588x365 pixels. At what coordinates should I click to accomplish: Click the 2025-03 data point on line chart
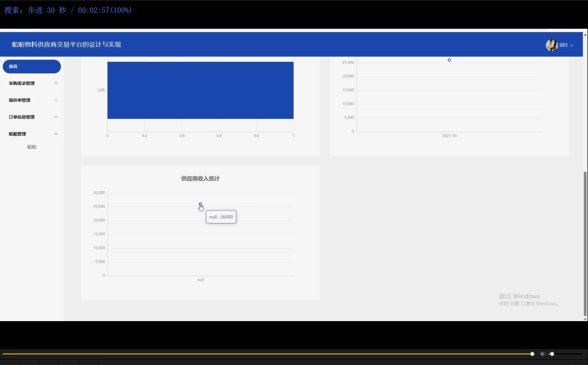click(449, 60)
